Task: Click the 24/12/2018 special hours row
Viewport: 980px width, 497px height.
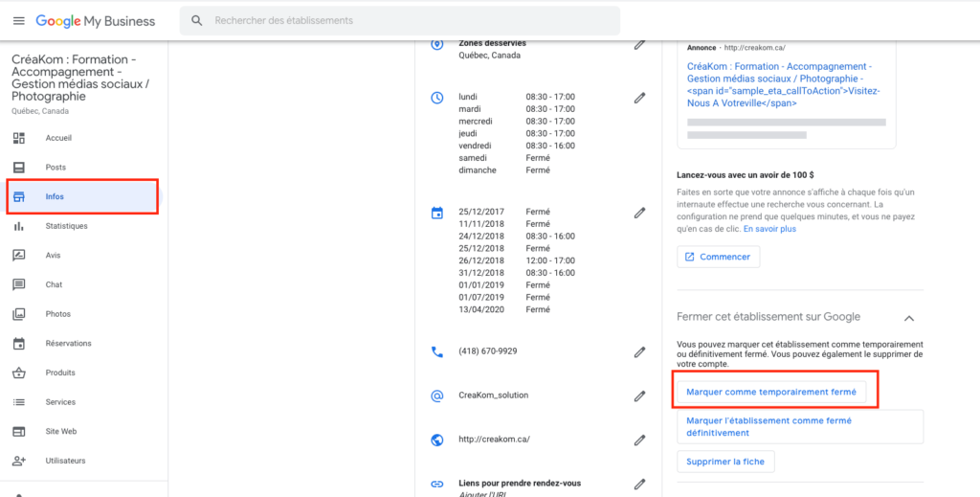Action: pyautogui.click(x=517, y=237)
